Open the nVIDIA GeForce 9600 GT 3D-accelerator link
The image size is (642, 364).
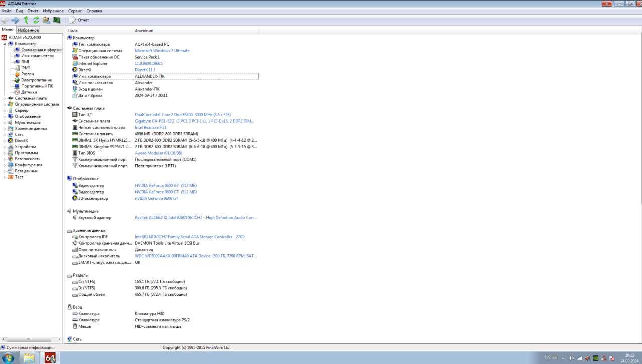156,198
